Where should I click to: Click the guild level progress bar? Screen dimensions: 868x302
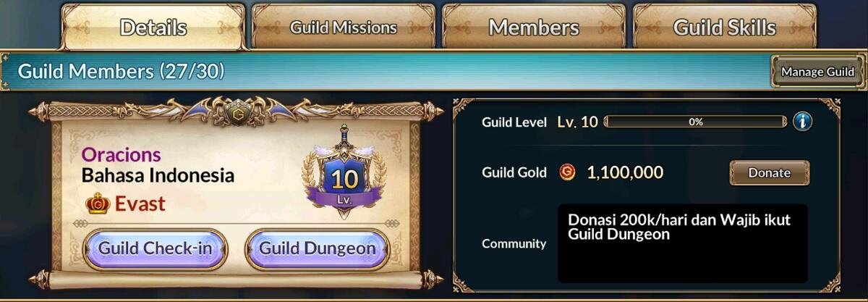[695, 122]
